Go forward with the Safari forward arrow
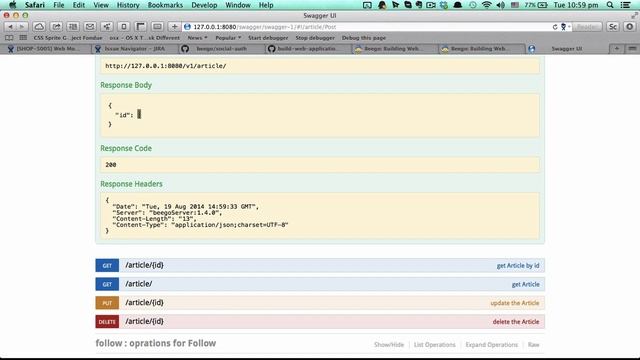 click(22, 27)
